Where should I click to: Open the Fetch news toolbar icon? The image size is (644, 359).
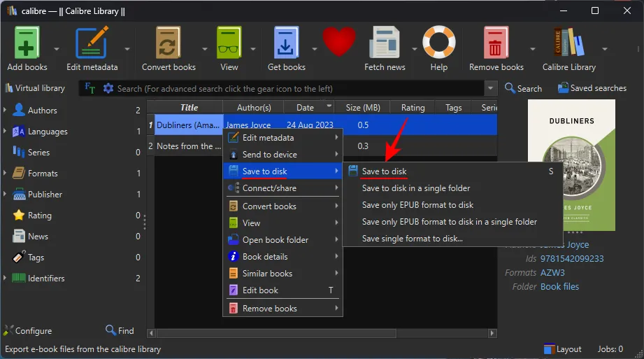[x=385, y=43]
